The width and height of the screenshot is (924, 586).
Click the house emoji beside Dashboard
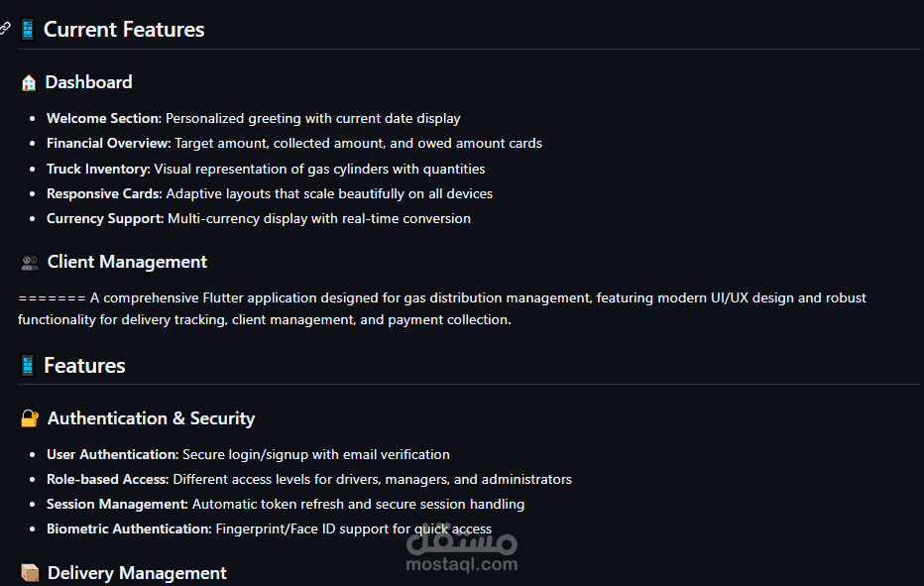pos(29,82)
